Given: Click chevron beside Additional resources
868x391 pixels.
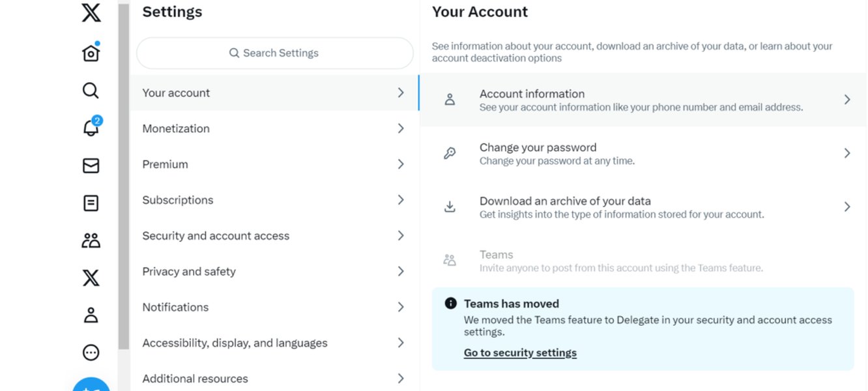Looking at the screenshot, I should [401, 379].
